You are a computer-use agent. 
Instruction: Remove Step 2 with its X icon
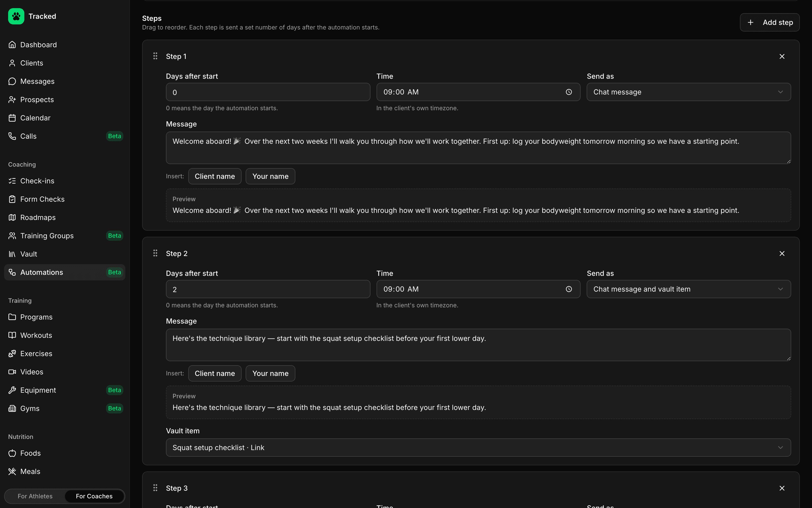tap(782, 253)
